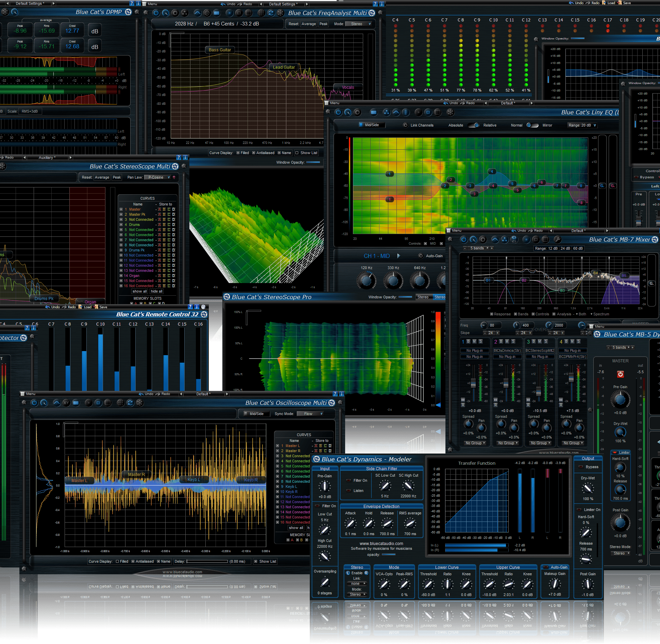Click FreqAnalyst Multi gear settings icon
This screenshot has height=644, width=660.
[175, 13]
